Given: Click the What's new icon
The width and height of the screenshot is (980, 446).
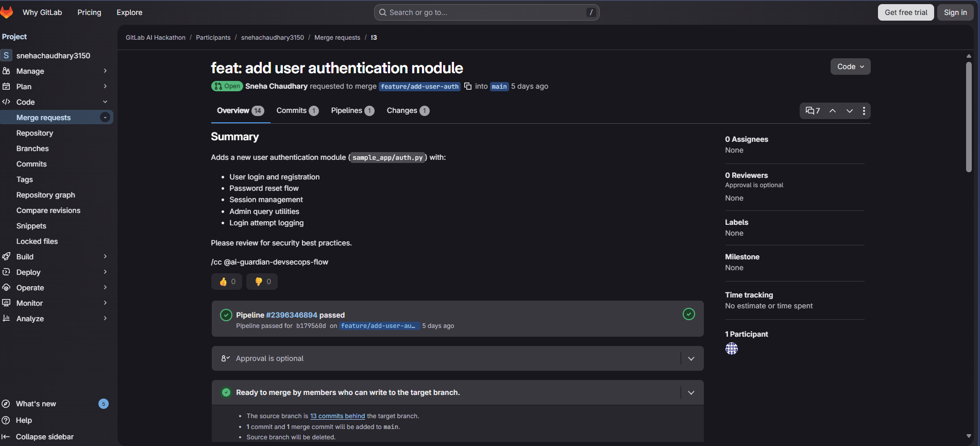Looking at the screenshot, I should pyautogui.click(x=6, y=404).
